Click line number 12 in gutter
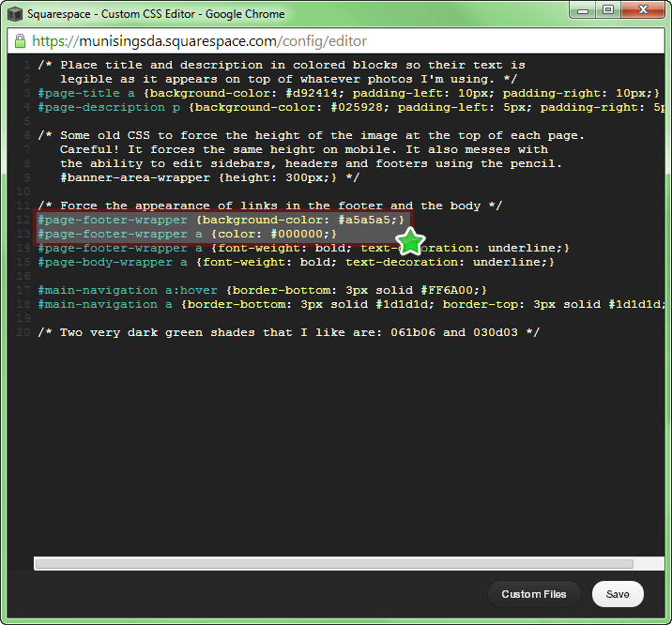 click(x=23, y=220)
